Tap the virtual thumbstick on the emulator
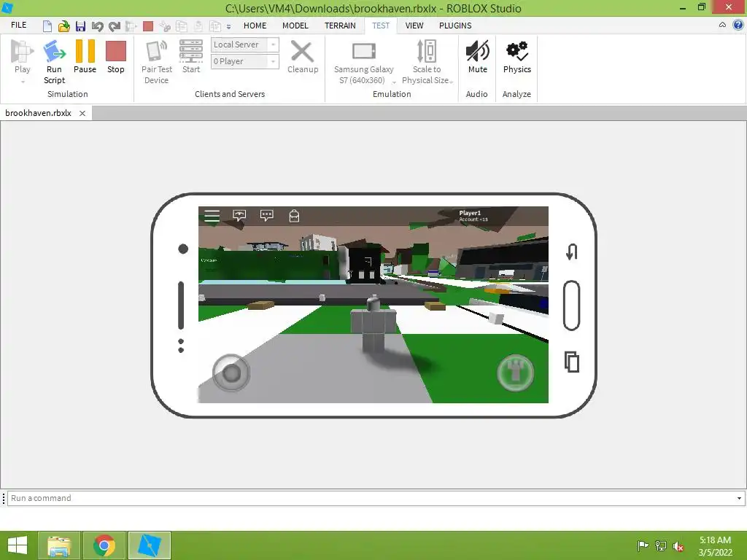 point(231,373)
